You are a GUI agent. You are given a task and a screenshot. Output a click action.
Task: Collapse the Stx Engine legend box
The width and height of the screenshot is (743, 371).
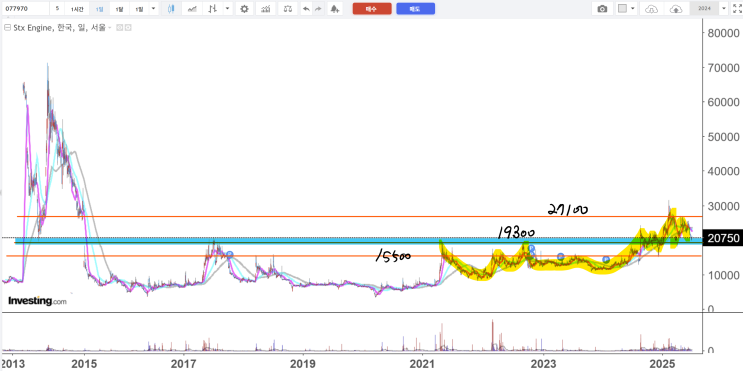click(7, 28)
